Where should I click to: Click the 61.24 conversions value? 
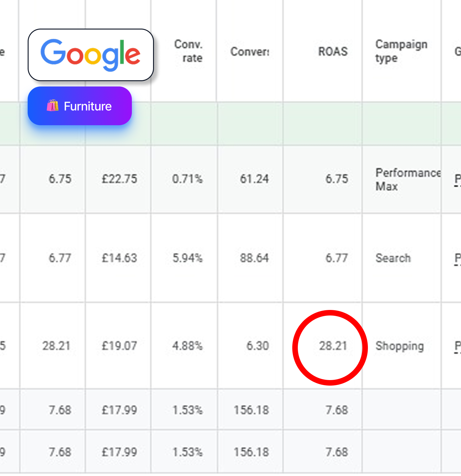click(254, 179)
